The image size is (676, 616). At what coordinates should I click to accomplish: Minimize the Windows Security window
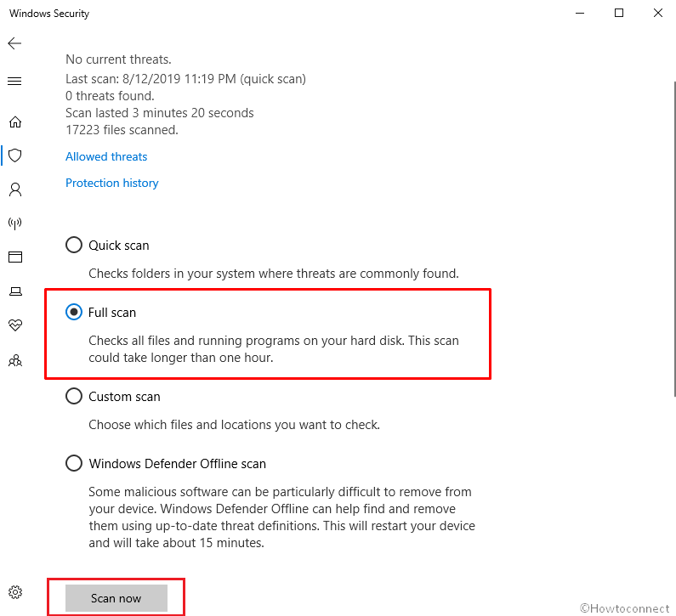[x=580, y=13]
